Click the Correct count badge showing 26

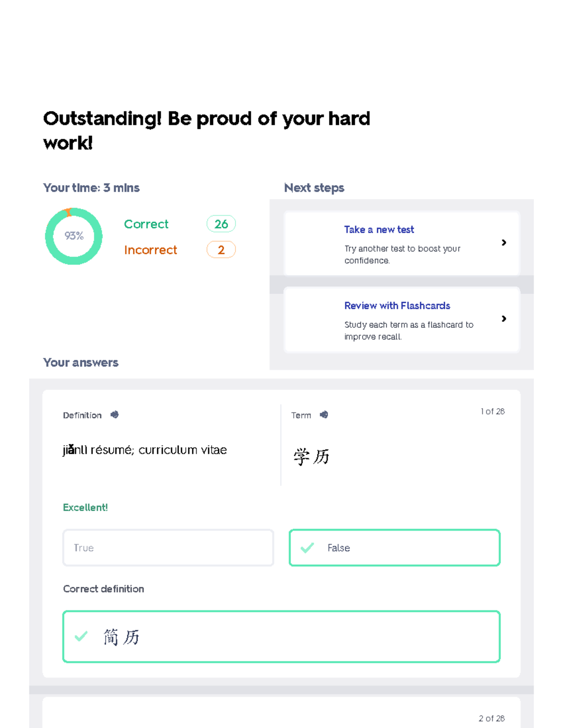(x=221, y=224)
